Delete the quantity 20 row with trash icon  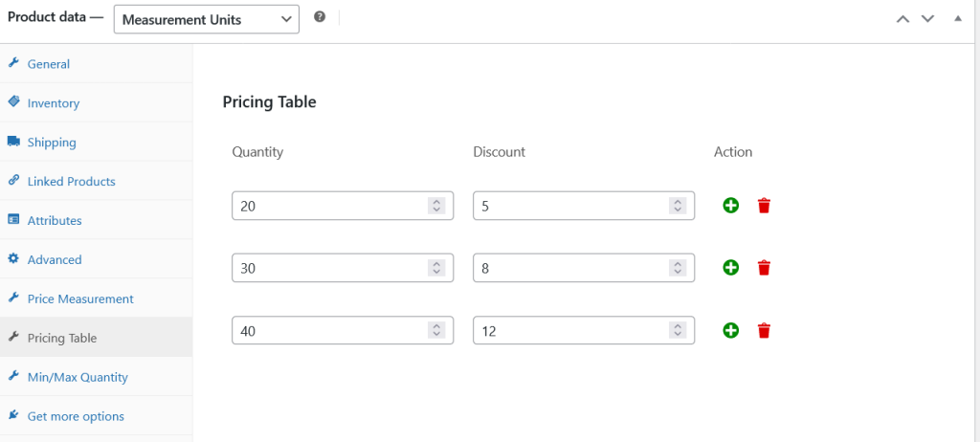(x=764, y=206)
